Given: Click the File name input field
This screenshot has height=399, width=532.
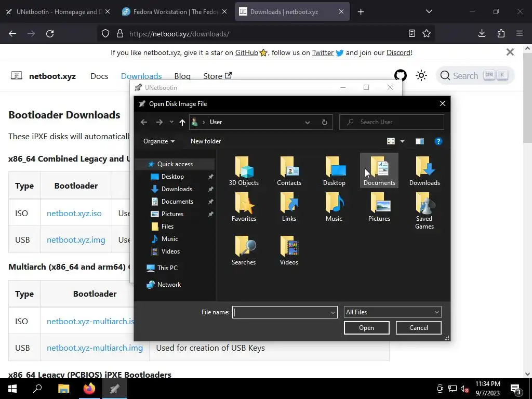Looking at the screenshot, I should (281, 312).
